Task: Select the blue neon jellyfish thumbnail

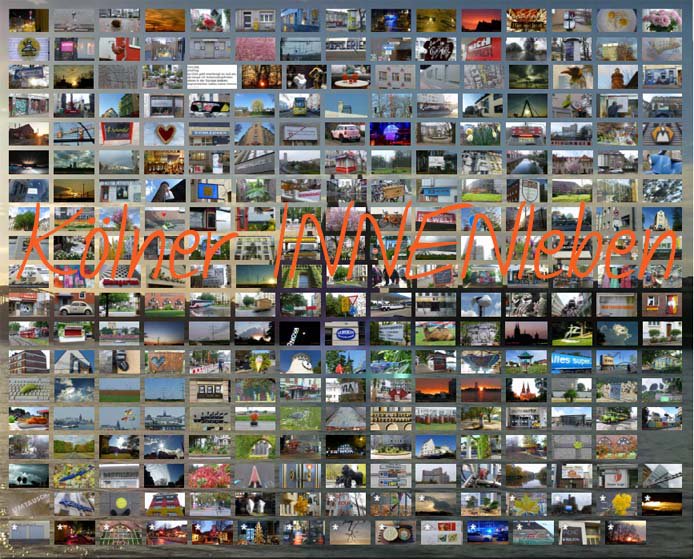Action: [x=390, y=134]
